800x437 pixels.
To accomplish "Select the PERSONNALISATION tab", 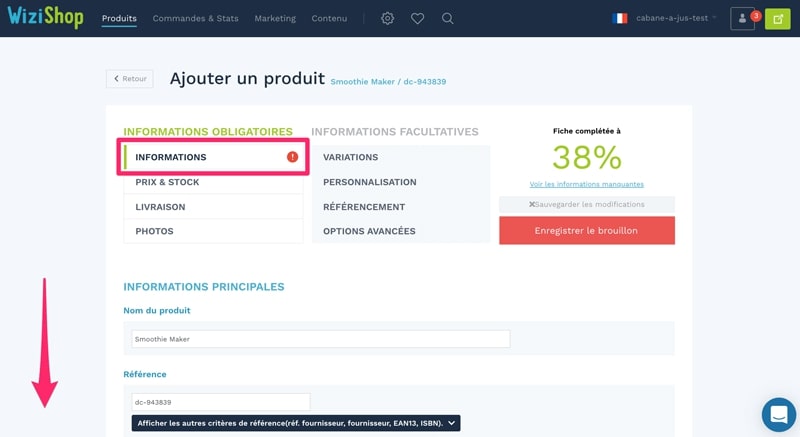I will [401, 182].
